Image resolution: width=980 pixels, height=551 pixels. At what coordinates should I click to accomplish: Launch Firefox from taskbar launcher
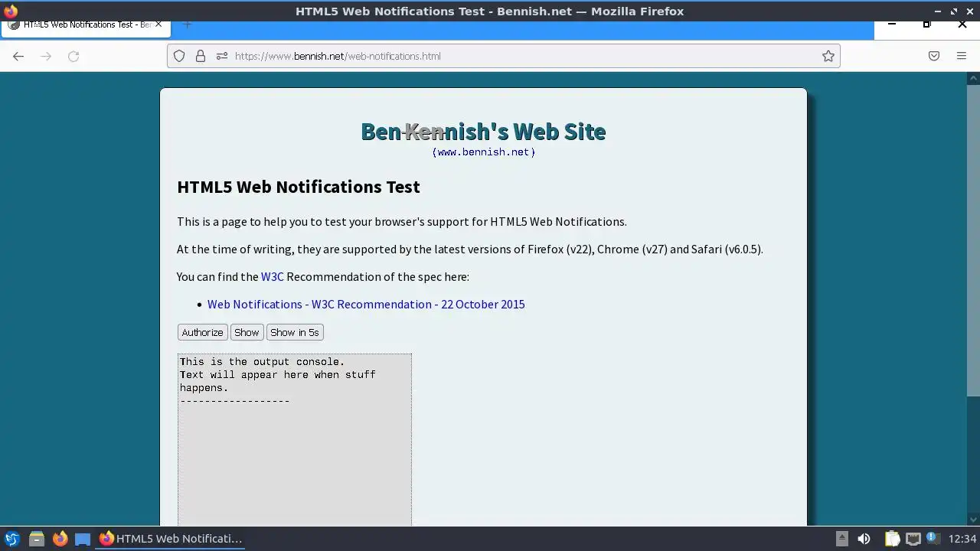[x=60, y=539]
